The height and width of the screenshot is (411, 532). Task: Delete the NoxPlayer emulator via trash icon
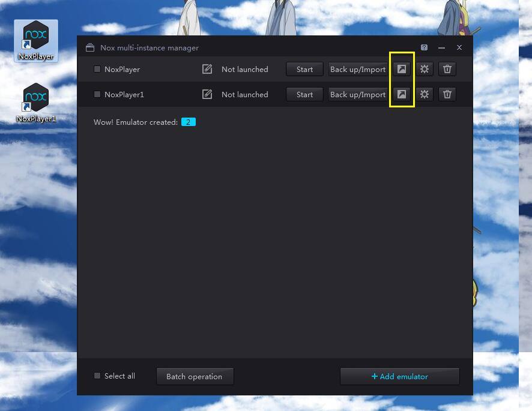pyautogui.click(x=447, y=69)
